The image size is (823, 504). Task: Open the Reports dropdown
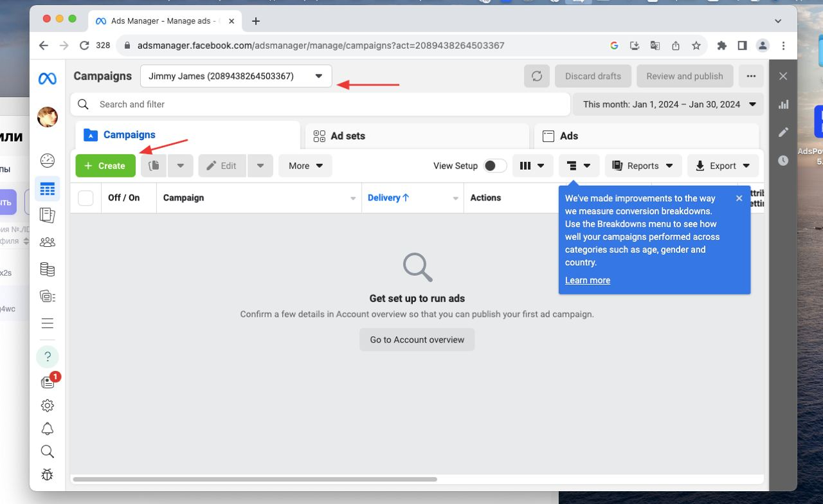[644, 166]
